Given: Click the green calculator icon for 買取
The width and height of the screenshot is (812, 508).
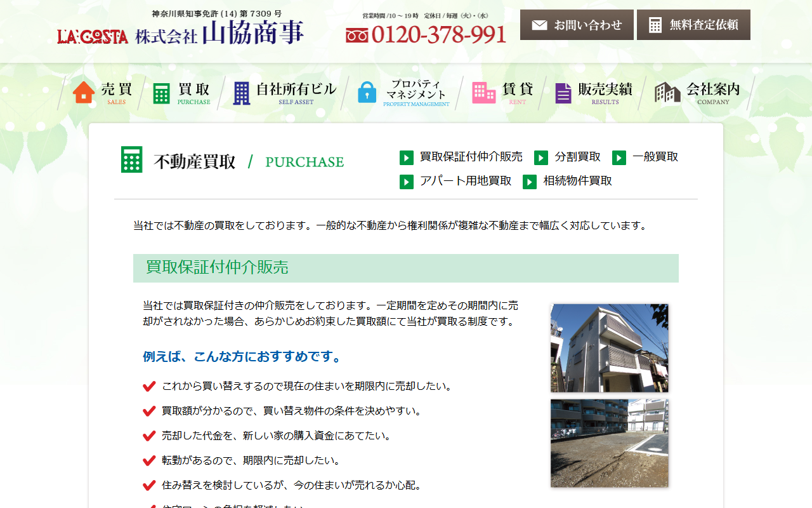Looking at the screenshot, I should [161, 93].
